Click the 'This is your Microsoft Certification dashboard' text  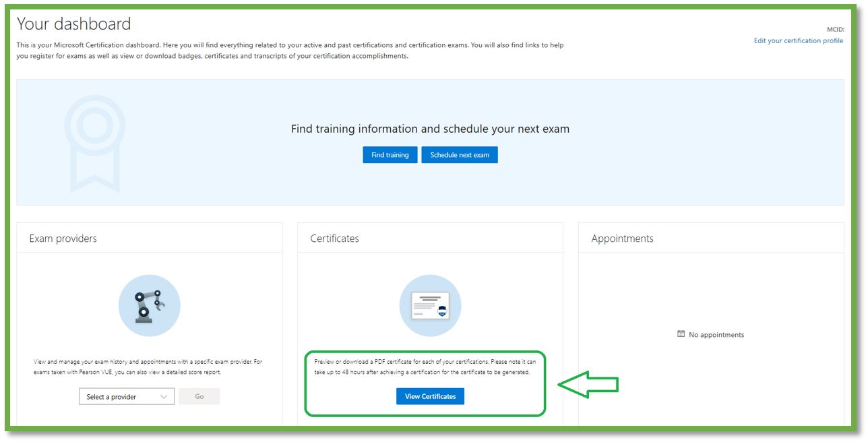(290, 51)
